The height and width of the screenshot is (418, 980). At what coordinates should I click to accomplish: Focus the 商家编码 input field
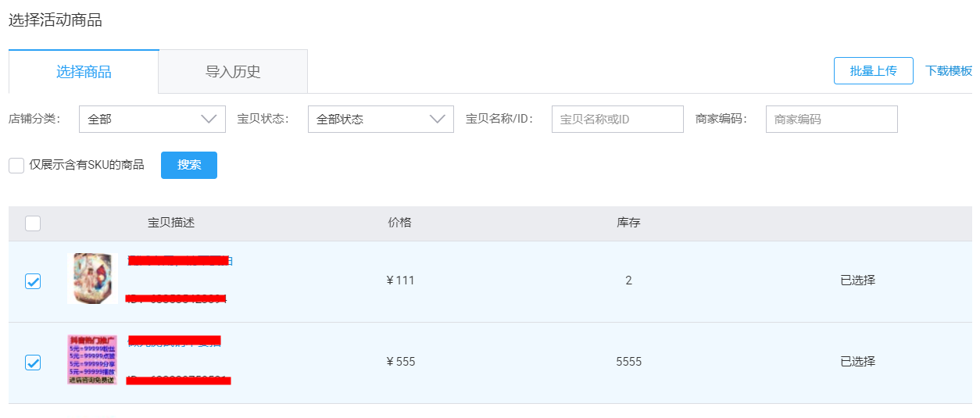(x=832, y=119)
